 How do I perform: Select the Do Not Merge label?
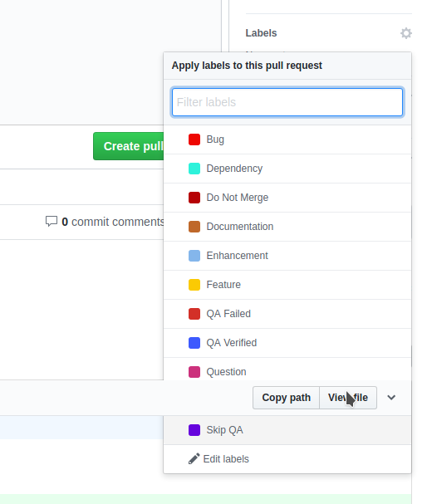(287, 198)
